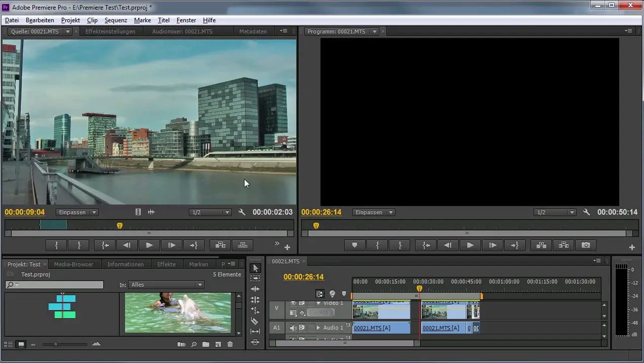644x363 pixels.
Task: Toggle A1 source track targeting
Action: click(x=276, y=328)
